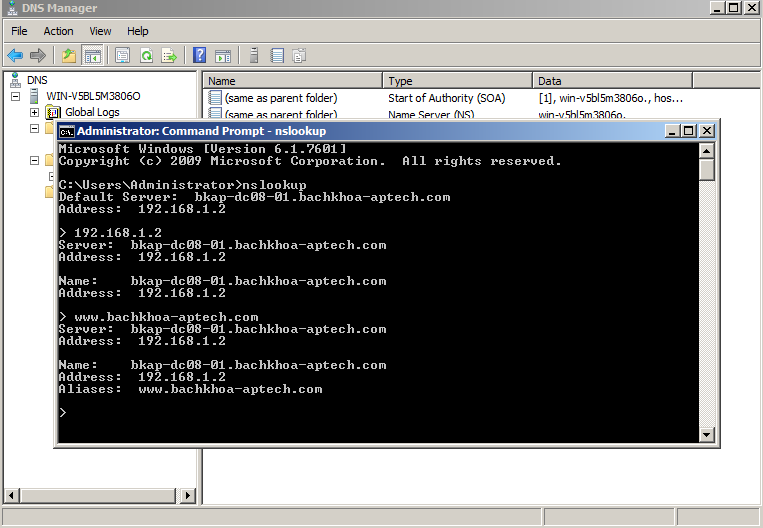763x528 pixels.
Task: Click the Back arrow in DNS Manager toolbar
Action: [15, 55]
